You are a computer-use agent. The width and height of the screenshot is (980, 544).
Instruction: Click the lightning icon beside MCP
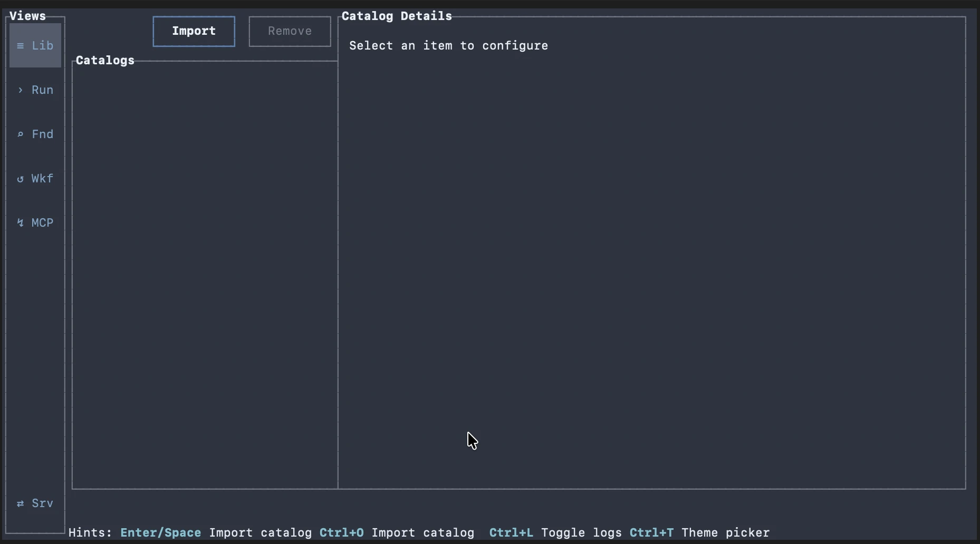tap(20, 222)
